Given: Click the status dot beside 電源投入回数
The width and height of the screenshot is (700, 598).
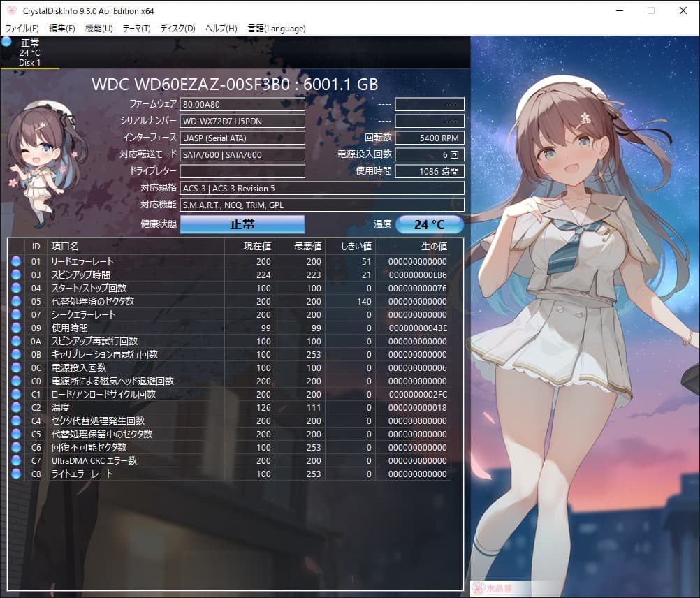Looking at the screenshot, I should tap(17, 368).
